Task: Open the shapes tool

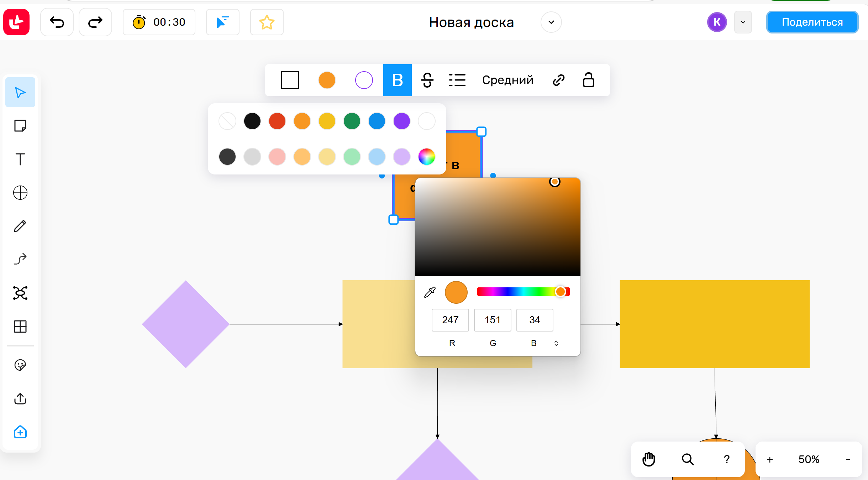Action: pyautogui.click(x=20, y=193)
